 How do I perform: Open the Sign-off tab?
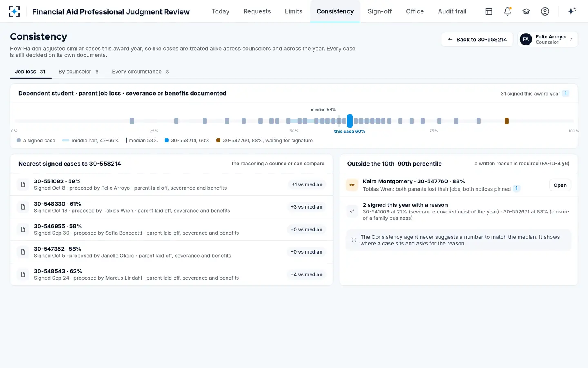pos(380,11)
